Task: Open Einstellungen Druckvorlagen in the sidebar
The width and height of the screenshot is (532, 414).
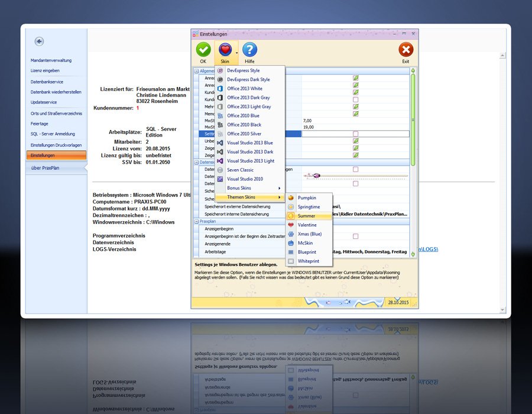Action: click(x=56, y=145)
